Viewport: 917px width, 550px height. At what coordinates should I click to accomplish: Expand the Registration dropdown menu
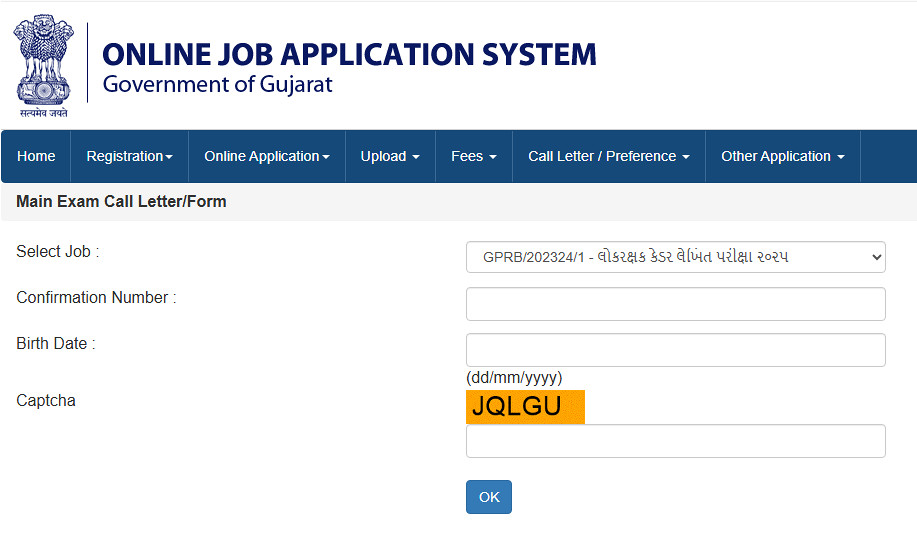tap(129, 156)
